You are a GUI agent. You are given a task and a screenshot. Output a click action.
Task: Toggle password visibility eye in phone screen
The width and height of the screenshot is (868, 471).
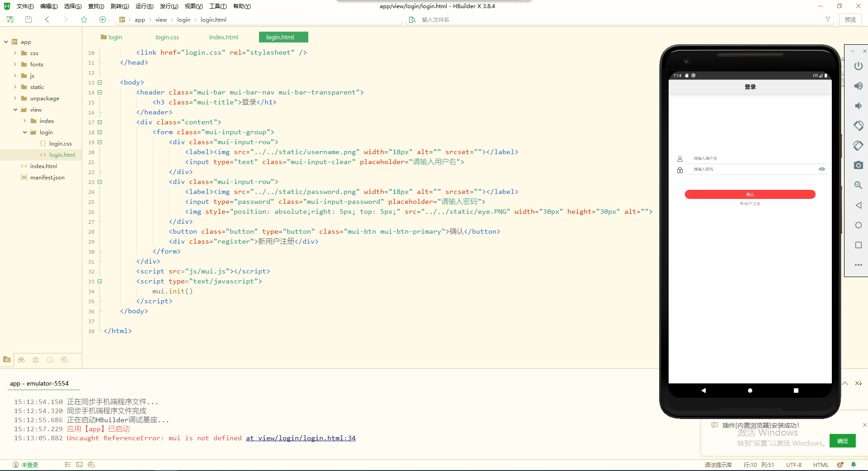821,169
